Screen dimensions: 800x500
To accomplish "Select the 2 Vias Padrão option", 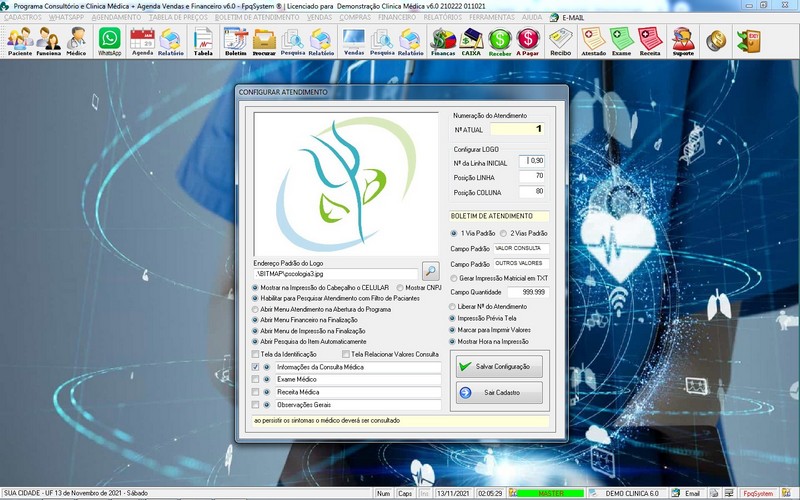I will tap(503, 233).
